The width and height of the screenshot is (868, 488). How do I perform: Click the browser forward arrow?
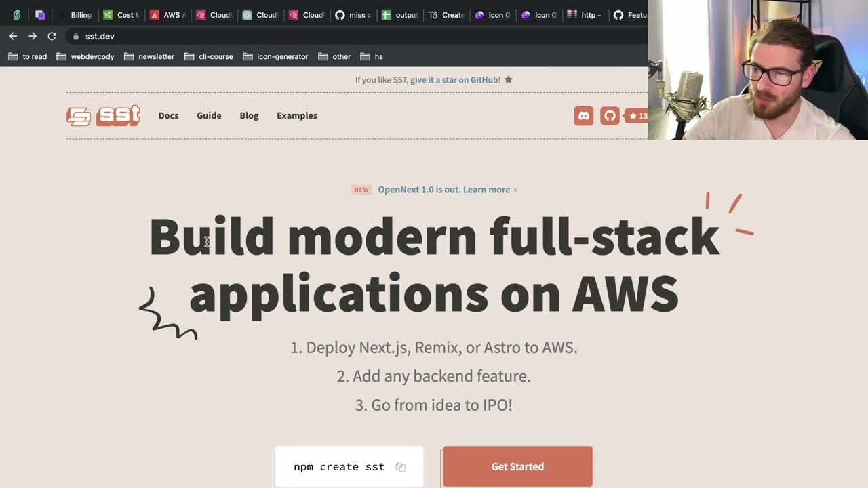click(x=32, y=36)
